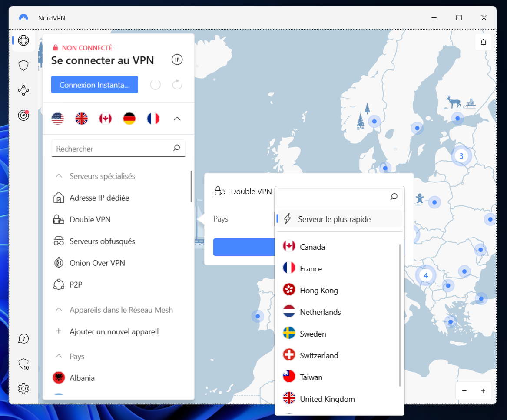Click the NordVPN logo in title bar
This screenshot has height=420, width=507.
point(23,17)
